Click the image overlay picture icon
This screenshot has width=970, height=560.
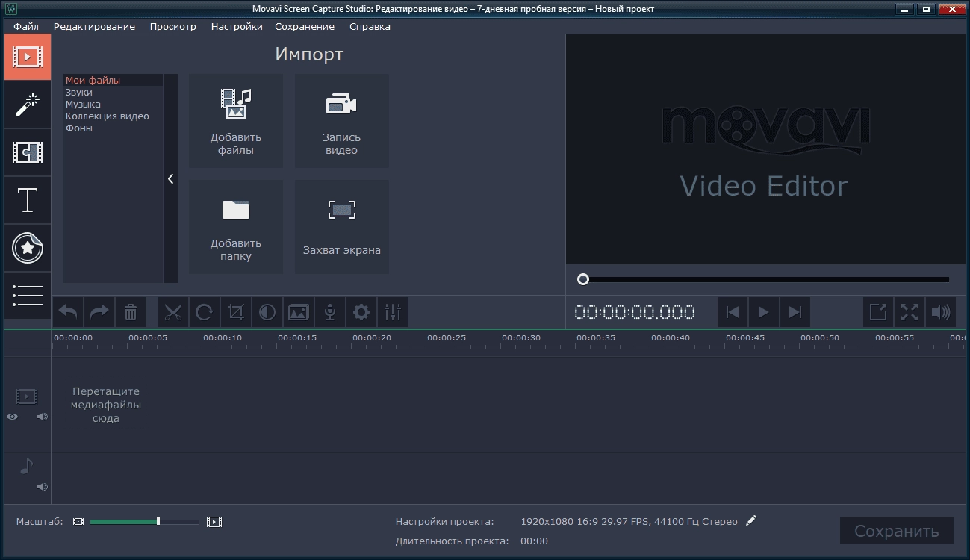[299, 312]
